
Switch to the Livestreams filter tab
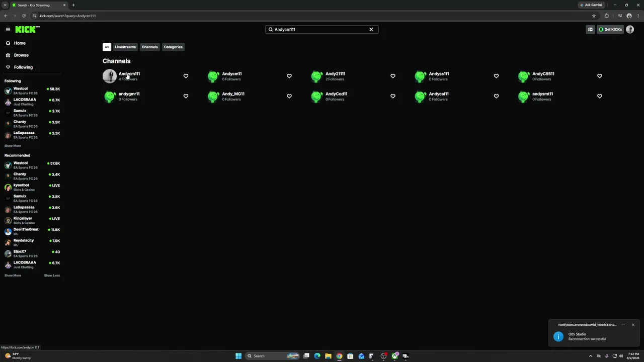[x=125, y=47]
